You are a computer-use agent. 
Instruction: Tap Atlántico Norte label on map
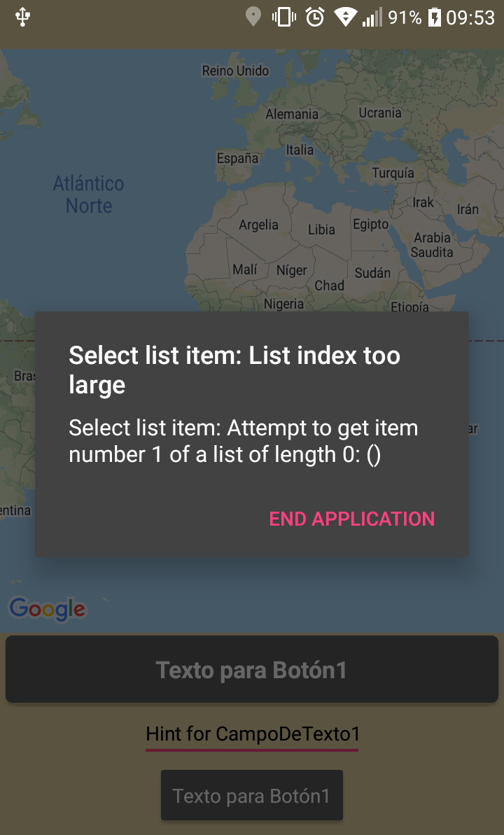88,195
